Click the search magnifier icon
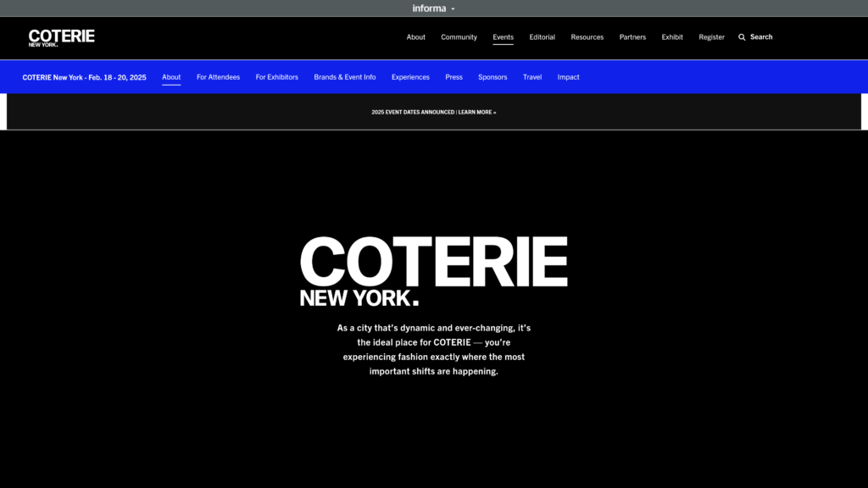The image size is (868, 488). (x=742, y=37)
